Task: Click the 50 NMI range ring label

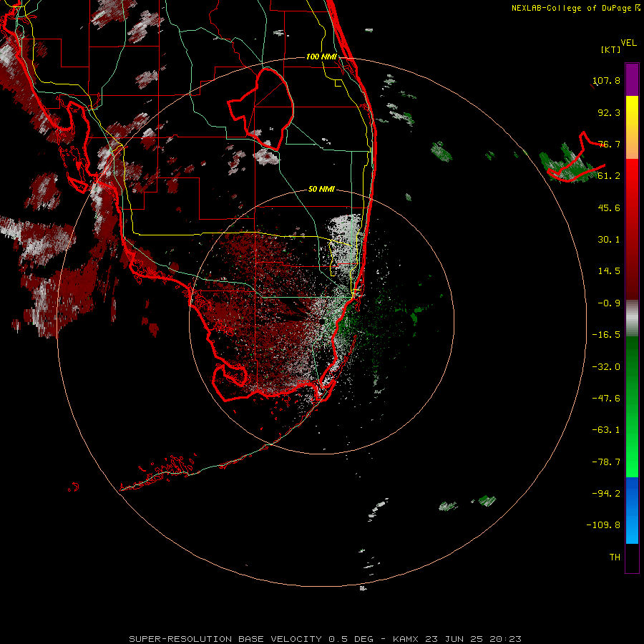Action: coord(321,189)
